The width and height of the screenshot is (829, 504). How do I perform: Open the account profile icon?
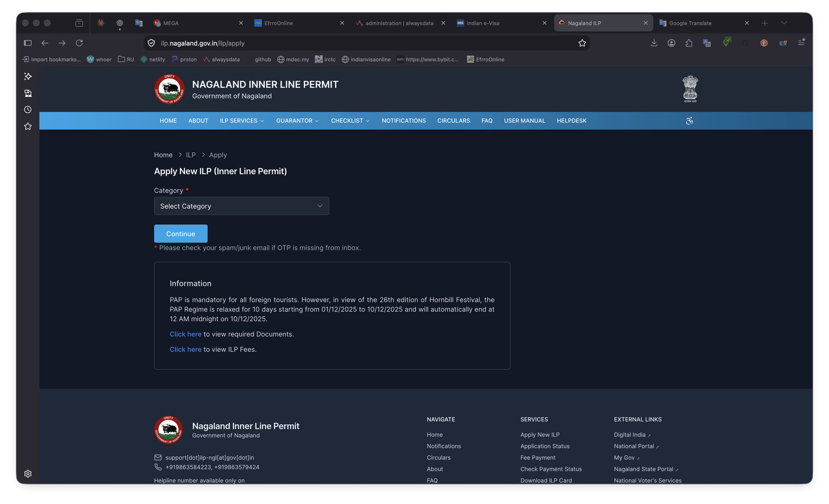[x=671, y=43]
